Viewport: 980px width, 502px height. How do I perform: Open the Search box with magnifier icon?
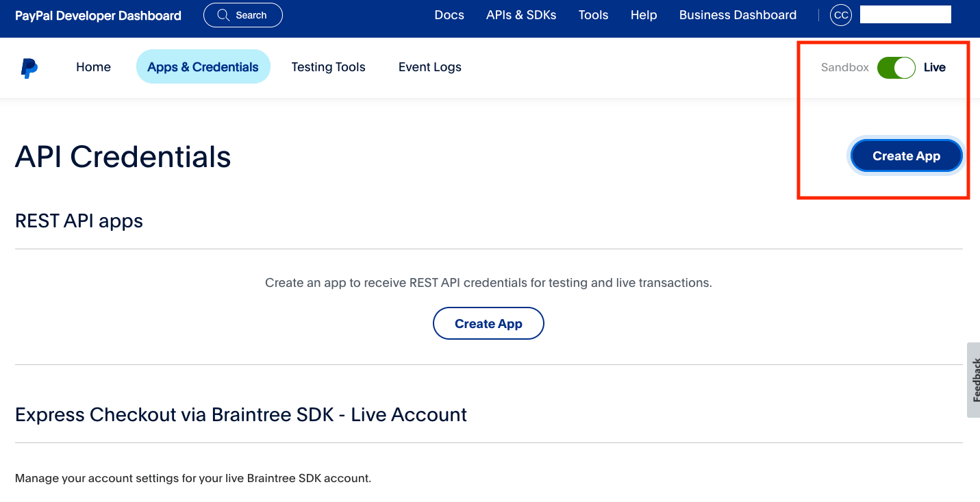click(242, 15)
